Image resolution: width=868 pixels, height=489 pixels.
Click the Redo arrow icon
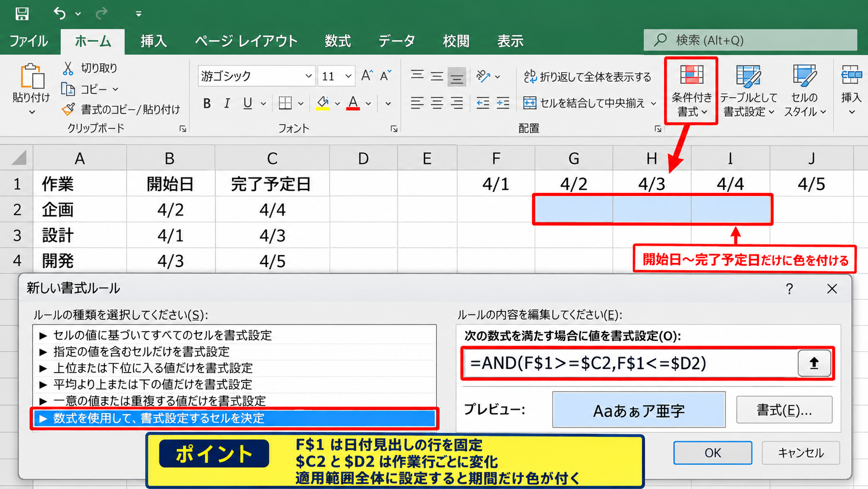[x=102, y=14]
